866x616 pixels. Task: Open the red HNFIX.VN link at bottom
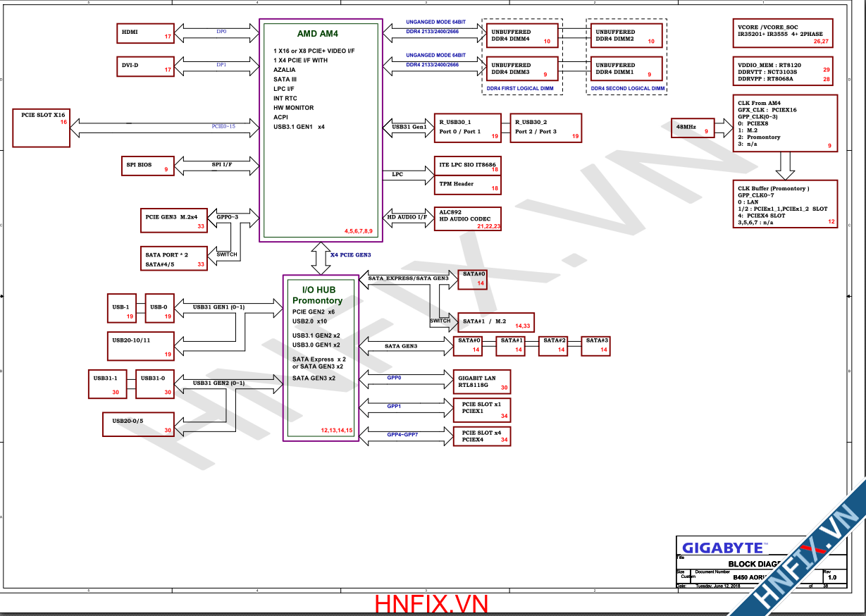(x=431, y=604)
